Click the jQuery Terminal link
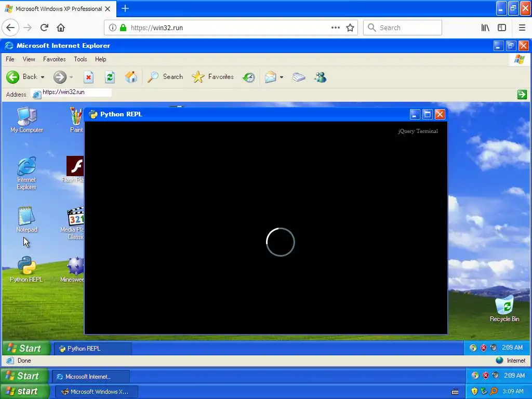Screen dimensions: 532x399 pyautogui.click(x=418, y=131)
